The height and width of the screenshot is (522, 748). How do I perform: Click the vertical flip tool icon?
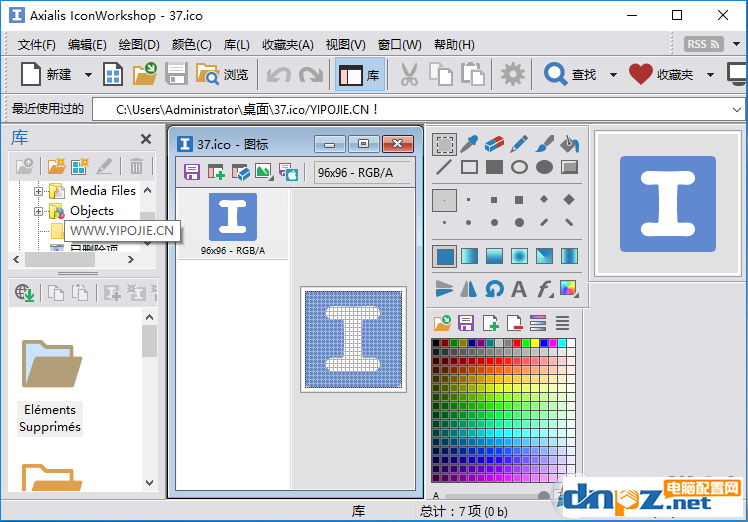tap(444, 289)
